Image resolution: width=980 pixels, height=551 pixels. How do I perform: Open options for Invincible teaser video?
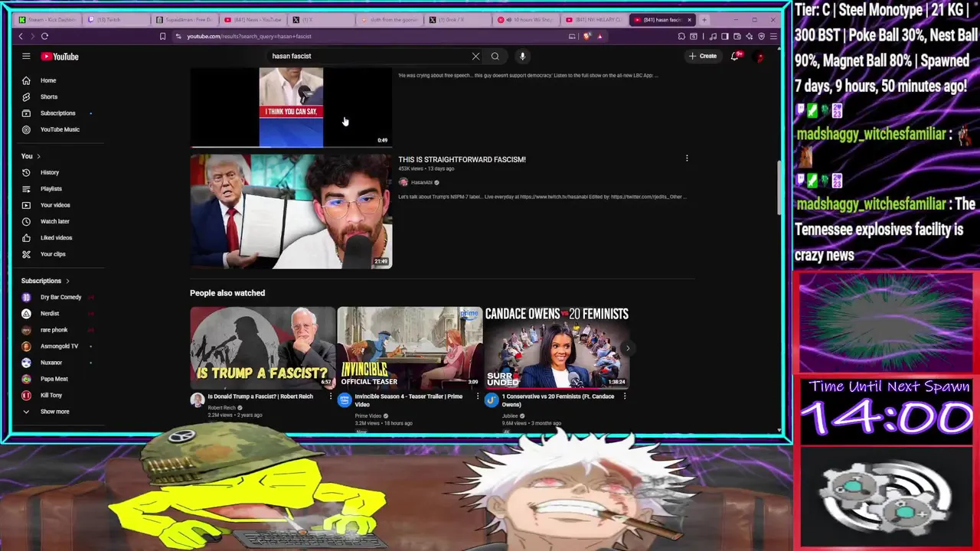coord(478,396)
